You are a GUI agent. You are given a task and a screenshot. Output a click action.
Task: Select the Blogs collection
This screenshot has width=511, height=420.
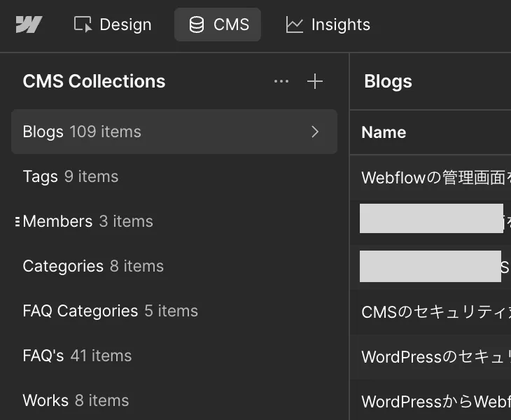[174, 132]
